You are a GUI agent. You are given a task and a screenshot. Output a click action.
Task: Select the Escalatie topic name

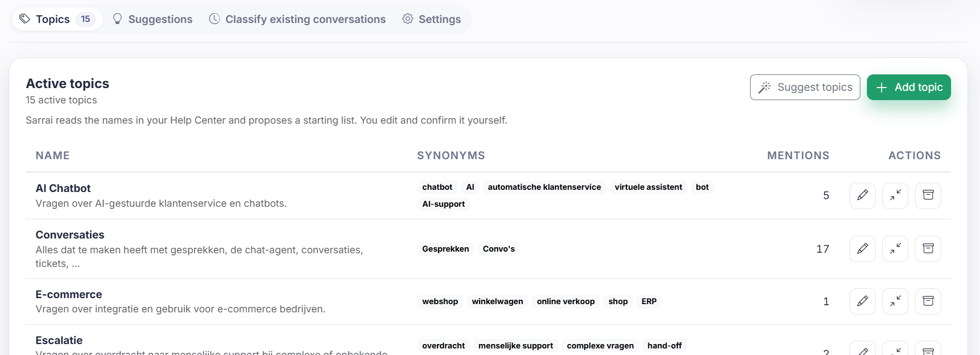[59, 340]
